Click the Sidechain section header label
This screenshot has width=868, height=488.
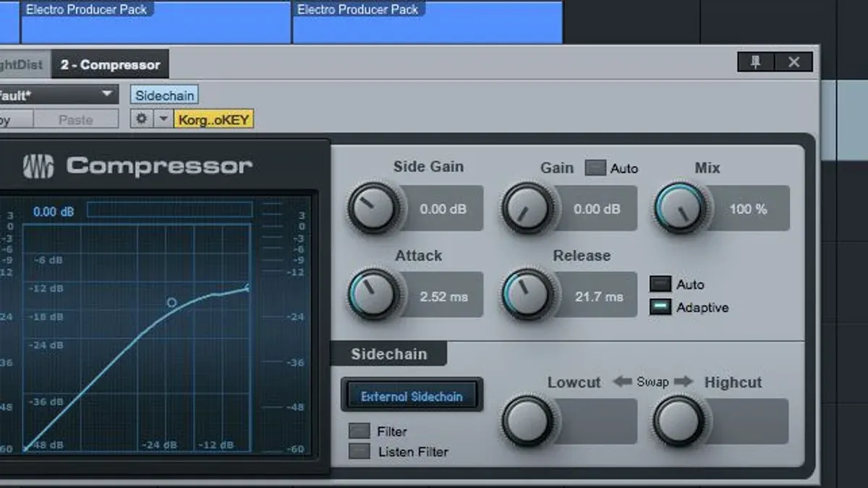(x=388, y=354)
